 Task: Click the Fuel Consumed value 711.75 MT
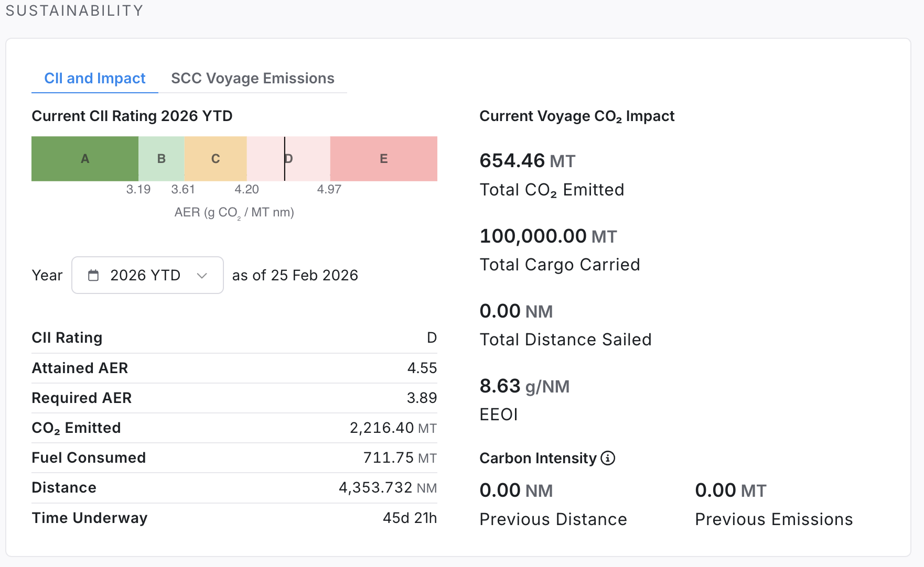400,457
